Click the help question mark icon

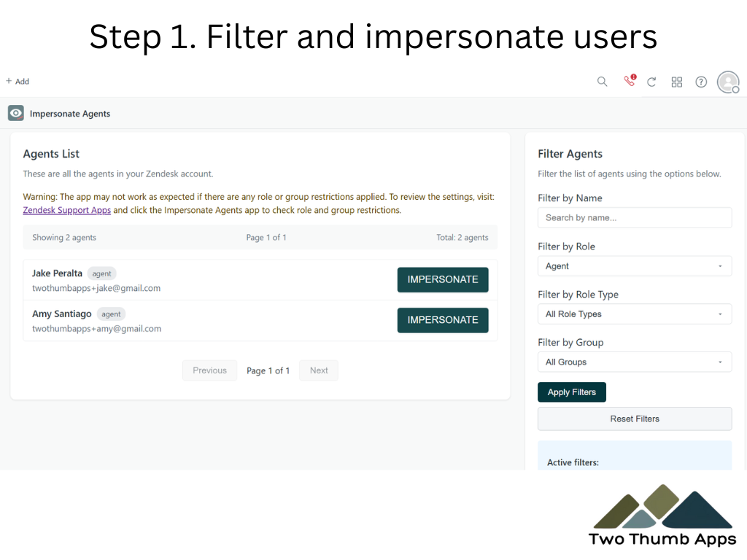pyautogui.click(x=701, y=82)
